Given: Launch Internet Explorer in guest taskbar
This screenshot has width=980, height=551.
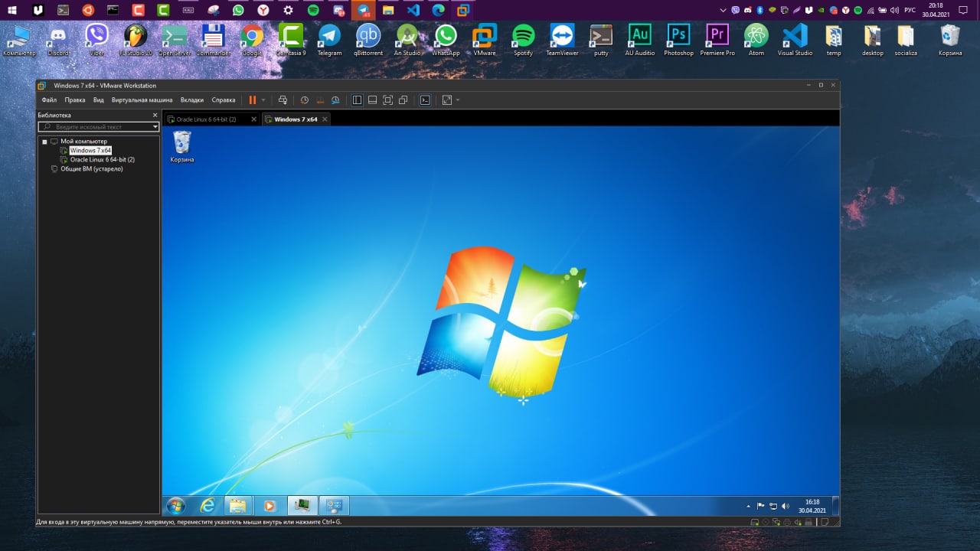Looking at the screenshot, I should pos(207,506).
